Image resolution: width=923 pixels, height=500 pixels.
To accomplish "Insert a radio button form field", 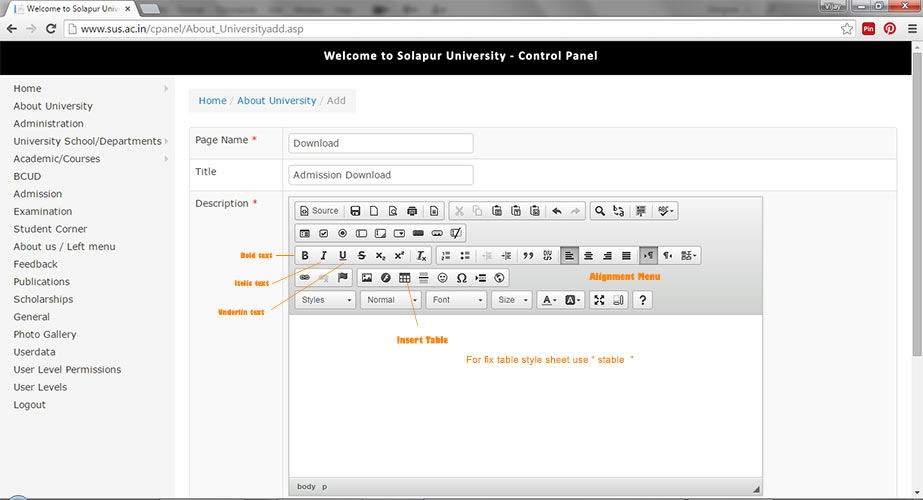I will coord(342,233).
